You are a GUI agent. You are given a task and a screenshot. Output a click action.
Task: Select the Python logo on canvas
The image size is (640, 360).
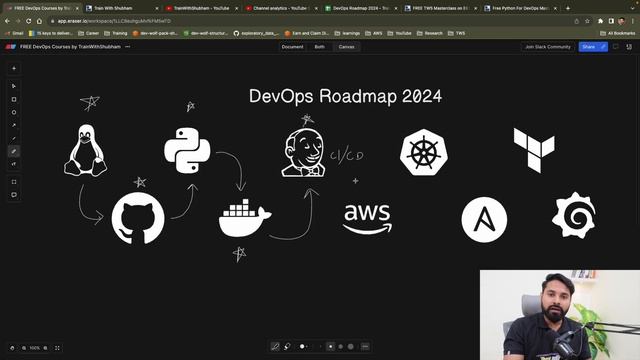point(187,151)
